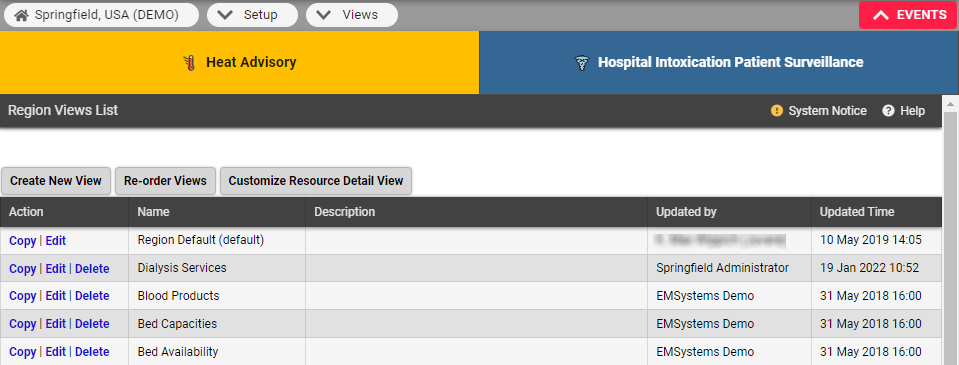Delete the Dialysis Services view
Viewport: 959px width, 365px height.
pos(92,268)
